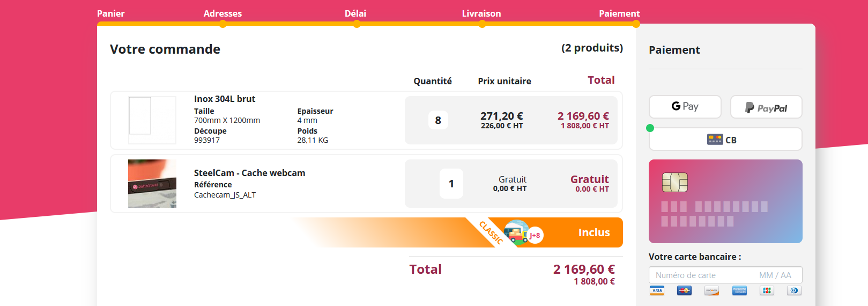Viewport: 868px width, 306px height.
Task: Click the MM / AA expiry field
Action: pos(775,275)
